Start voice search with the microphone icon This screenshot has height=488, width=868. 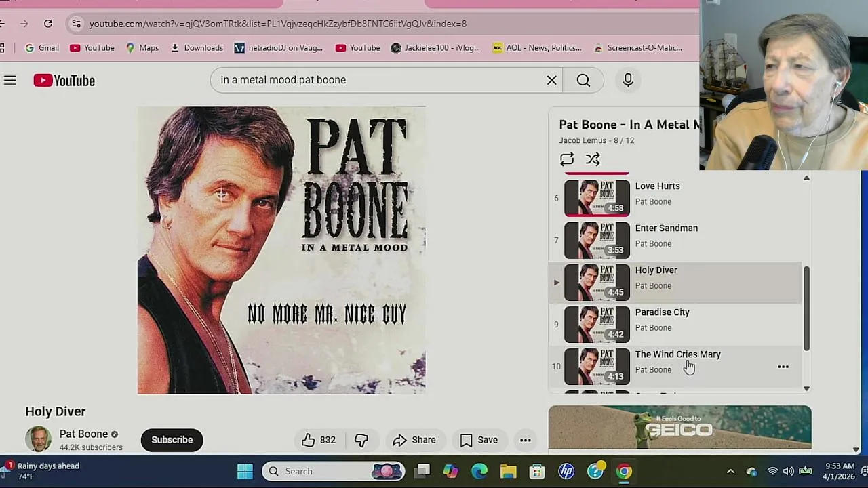pyautogui.click(x=628, y=81)
